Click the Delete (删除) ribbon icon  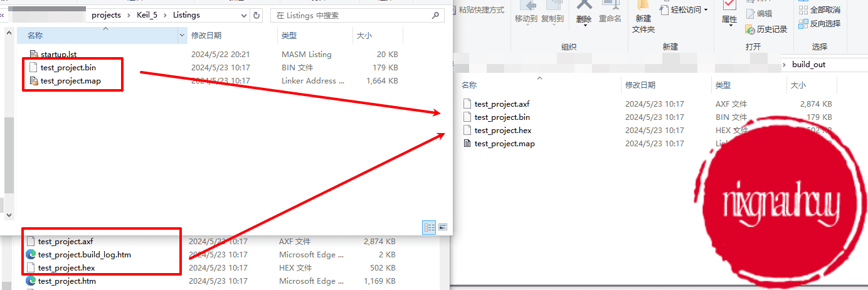click(x=585, y=5)
